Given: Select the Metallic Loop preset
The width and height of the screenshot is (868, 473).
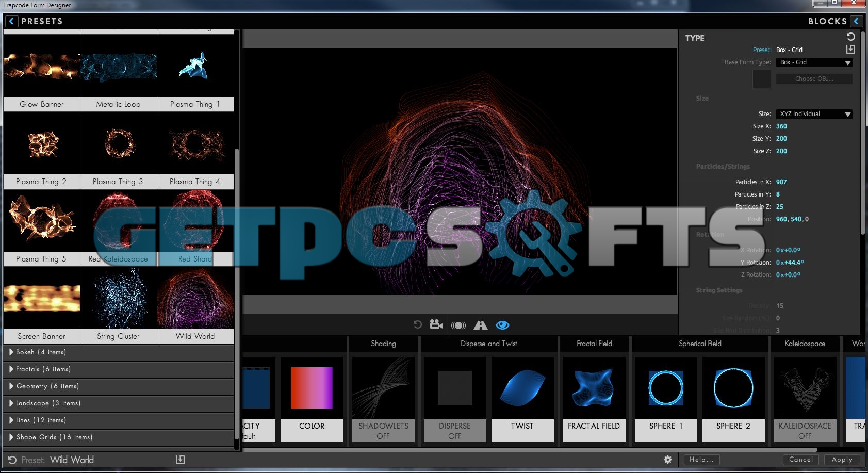Looking at the screenshot, I should (119, 73).
